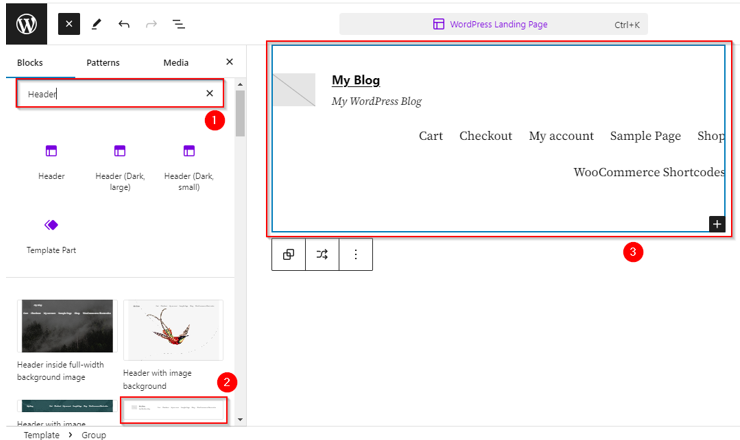Screen dimensions: 740x440
Task: Open the WordPress logo menu
Action: point(26,24)
